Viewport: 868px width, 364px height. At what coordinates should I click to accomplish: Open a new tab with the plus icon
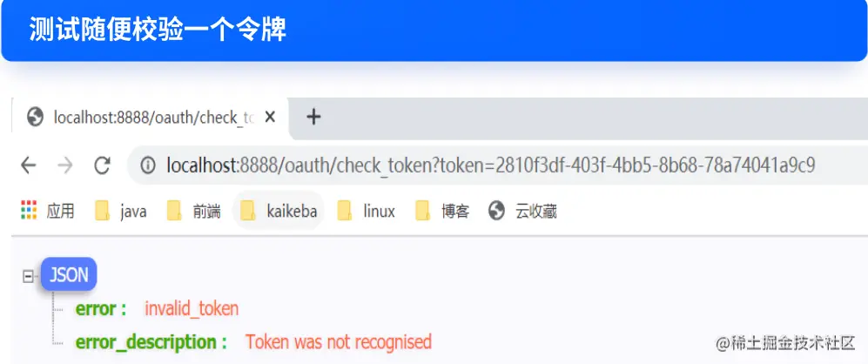[314, 117]
